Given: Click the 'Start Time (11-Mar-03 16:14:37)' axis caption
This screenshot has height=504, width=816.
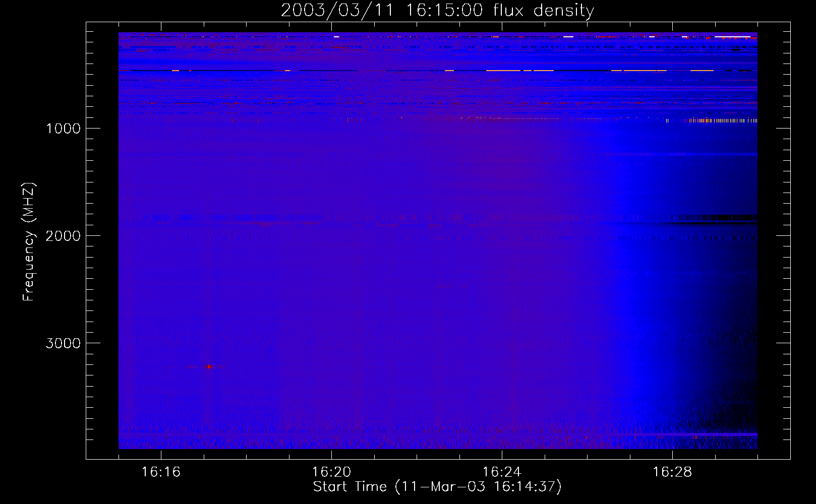Looking at the screenshot, I should (437, 487).
